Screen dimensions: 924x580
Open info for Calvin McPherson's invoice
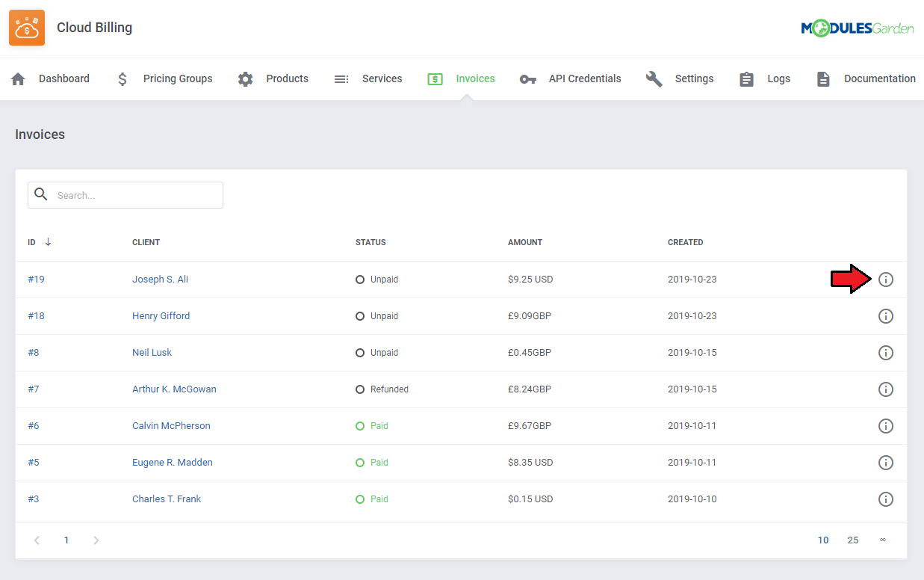(886, 426)
